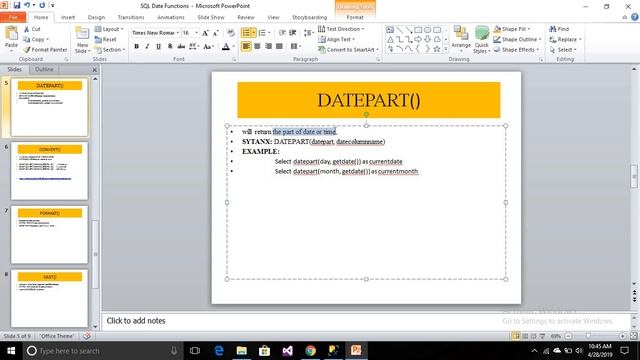Screen dimensions: 640x360
Task: Increase font size with Grow Font icon
Action: coord(205,33)
